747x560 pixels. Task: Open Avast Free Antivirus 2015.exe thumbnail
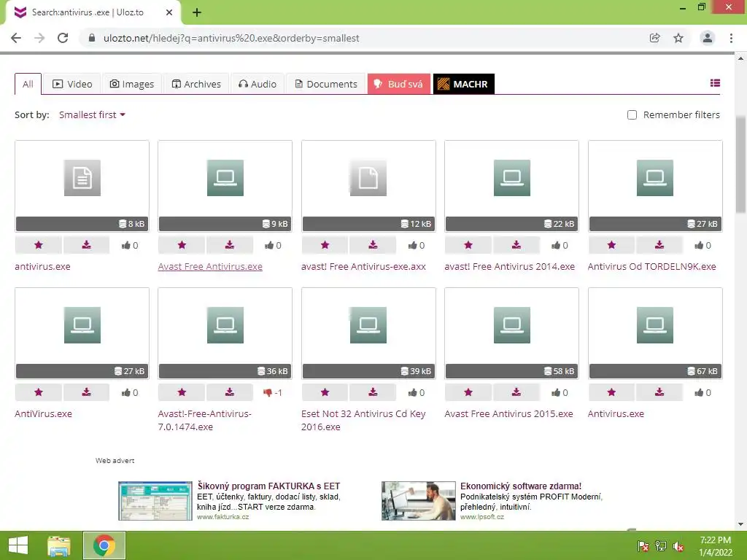(x=511, y=333)
